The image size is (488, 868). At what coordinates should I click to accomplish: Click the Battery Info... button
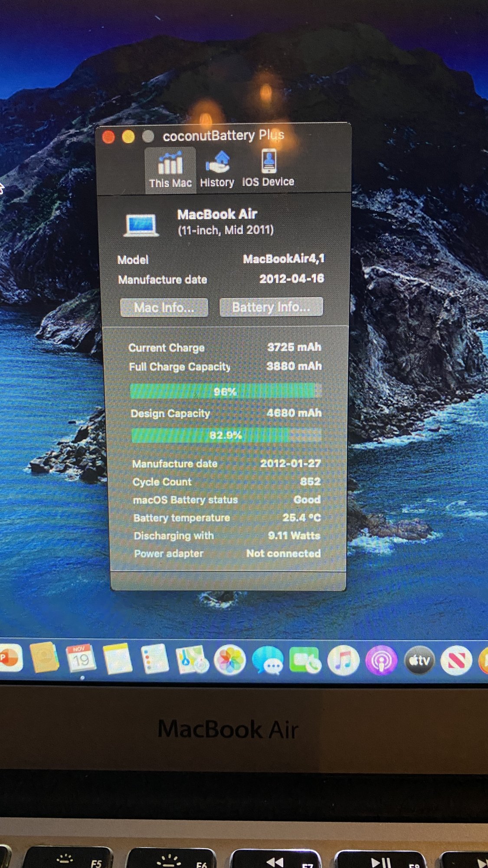[271, 307]
